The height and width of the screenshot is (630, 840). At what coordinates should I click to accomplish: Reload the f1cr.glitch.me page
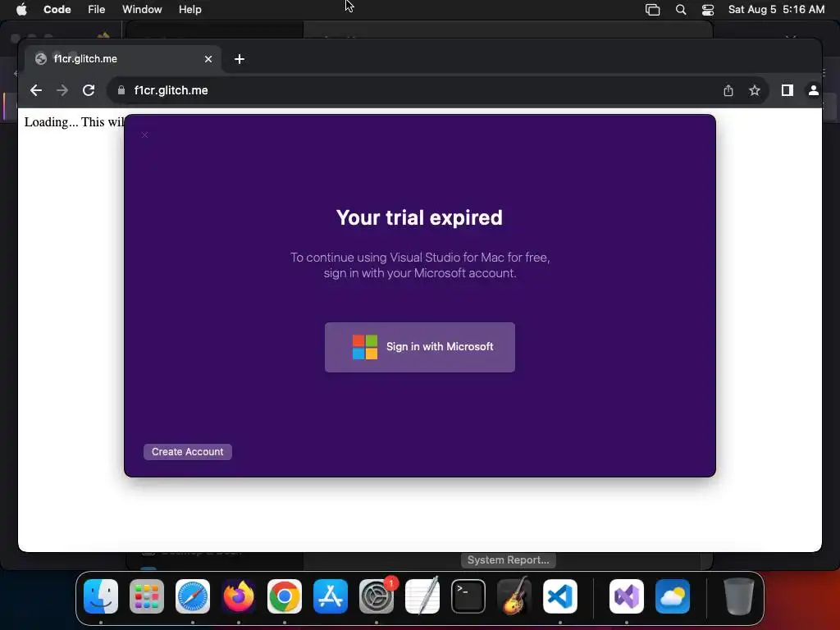click(x=89, y=90)
